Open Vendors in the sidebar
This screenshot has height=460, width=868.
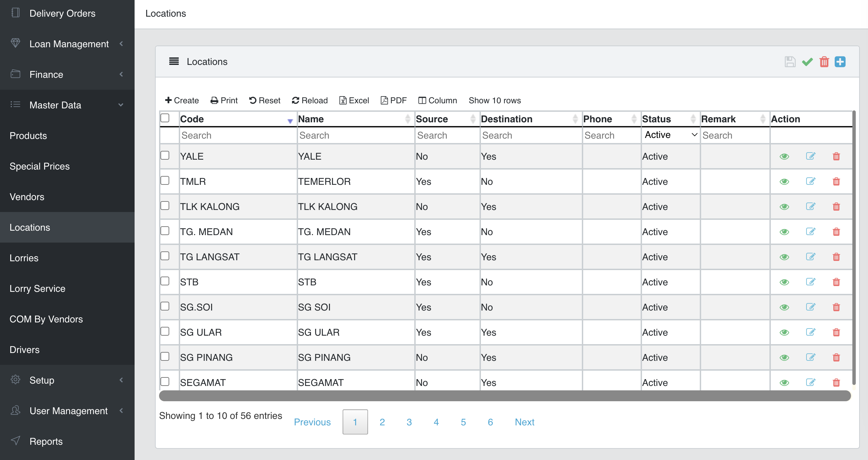point(27,197)
